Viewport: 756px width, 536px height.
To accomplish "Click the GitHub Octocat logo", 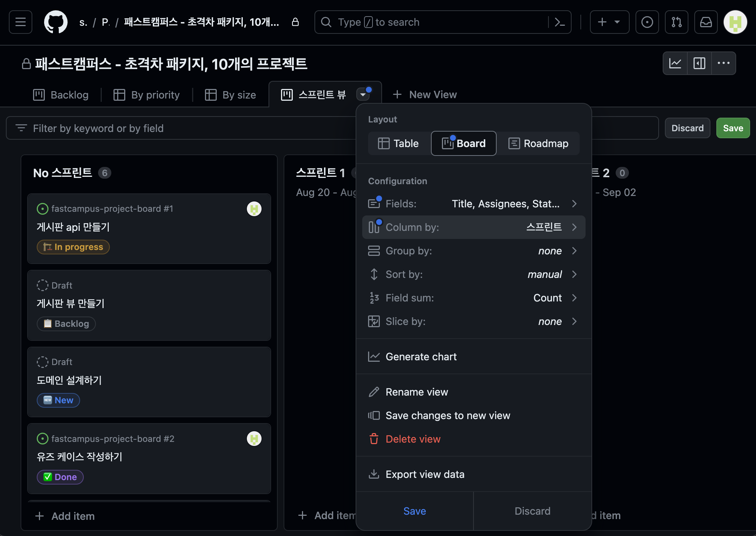I will (56, 22).
